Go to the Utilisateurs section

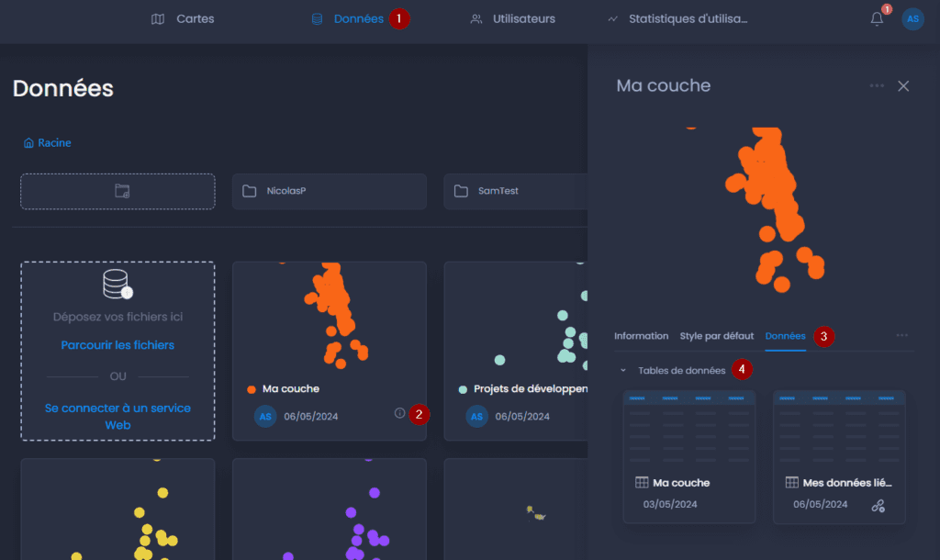pyautogui.click(x=512, y=19)
